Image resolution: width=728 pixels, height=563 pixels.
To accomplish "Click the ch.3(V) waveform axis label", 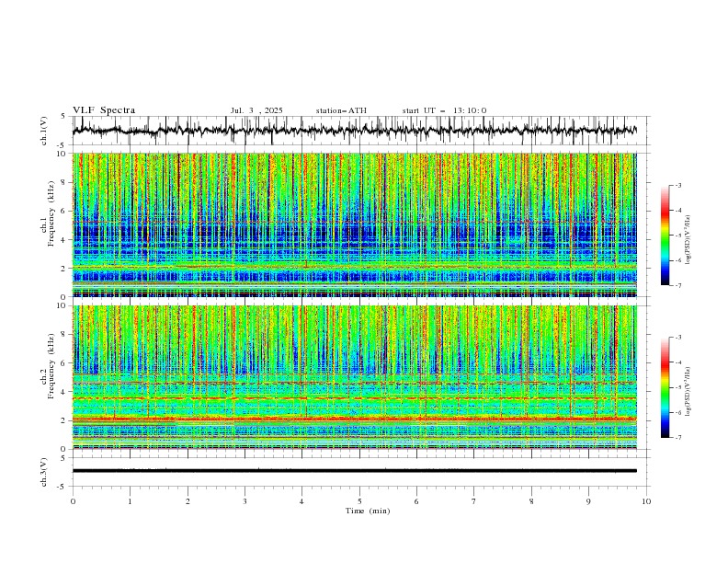I will pyautogui.click(x=44, y=472).
